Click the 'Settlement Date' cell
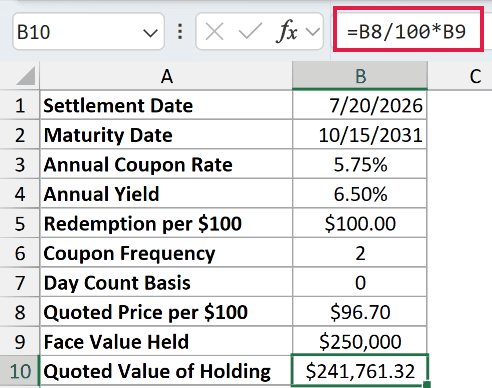 click(166, 105)
